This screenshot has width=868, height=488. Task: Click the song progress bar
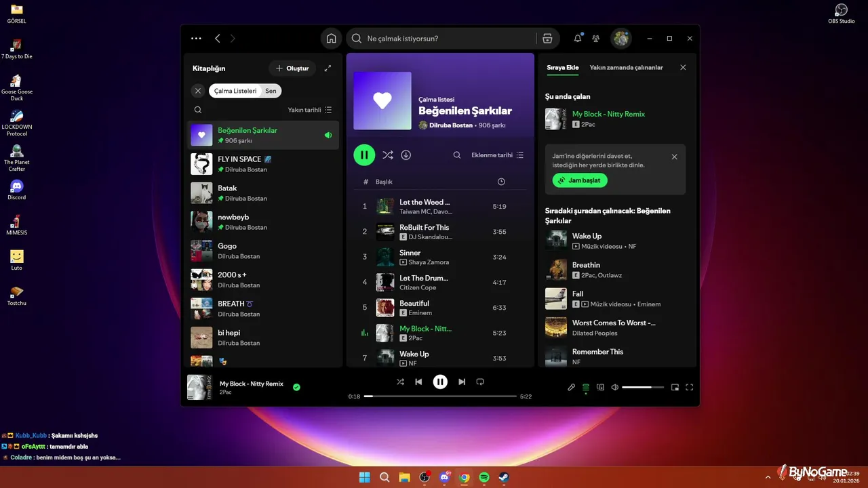pyautogui.click(x=440, y=396)
